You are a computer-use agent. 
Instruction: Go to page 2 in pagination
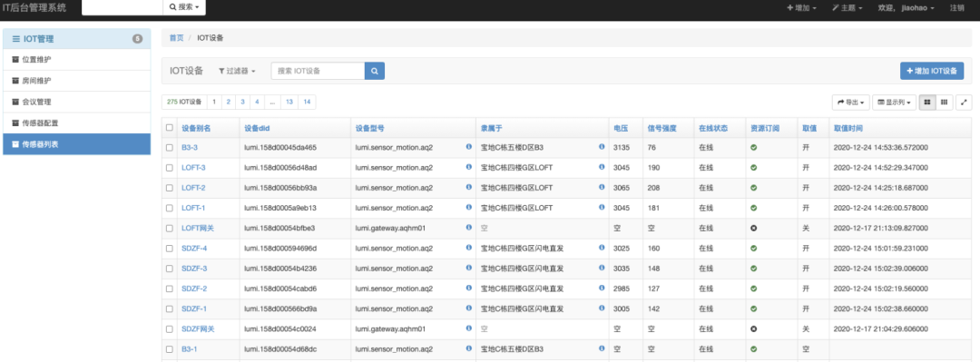point(229,102)
